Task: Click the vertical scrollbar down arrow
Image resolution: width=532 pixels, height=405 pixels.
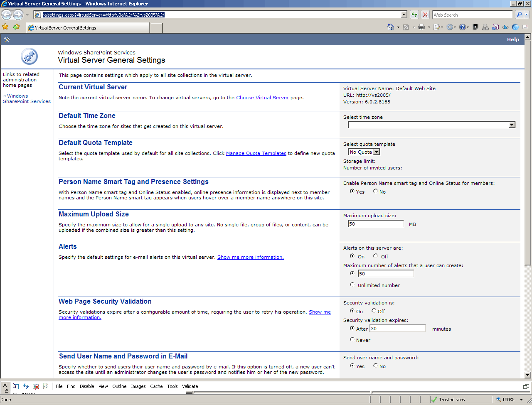Action: [528, 375]
